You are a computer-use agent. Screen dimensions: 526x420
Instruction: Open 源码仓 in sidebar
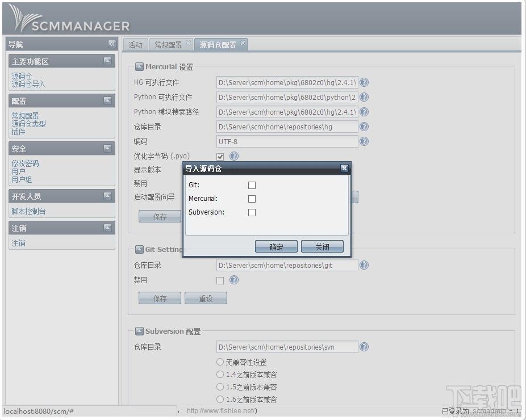22,76
